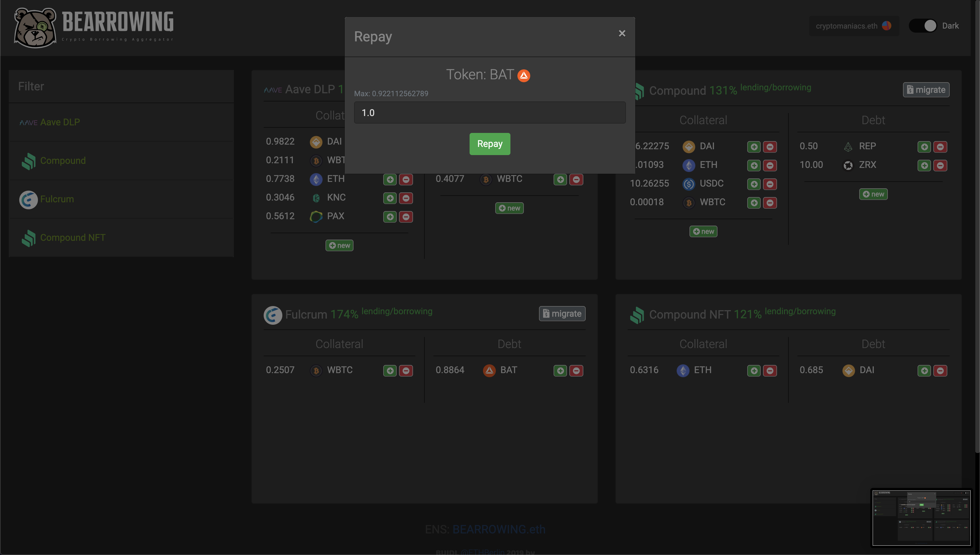Click plus icon for USDC collateral
Screen dimensions: 980x555
[x=754, y=184]
